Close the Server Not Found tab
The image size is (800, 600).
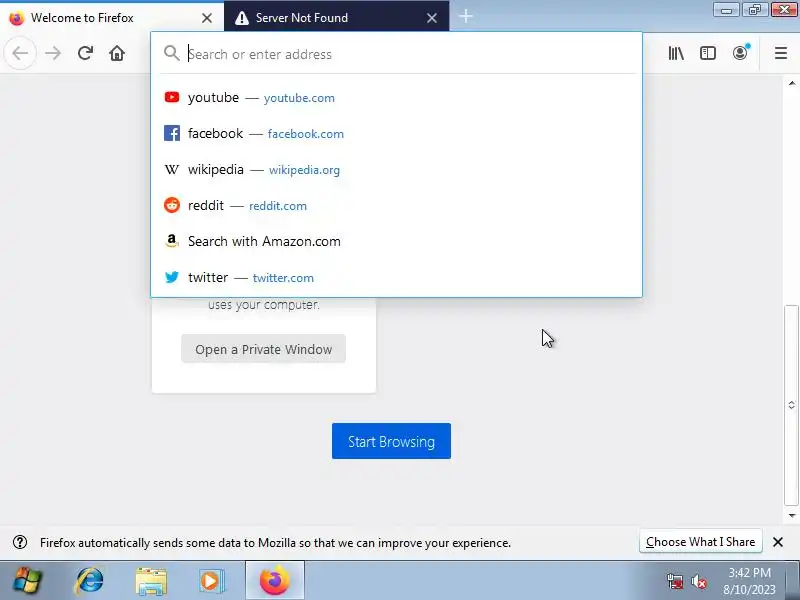[x=432, y=18]
